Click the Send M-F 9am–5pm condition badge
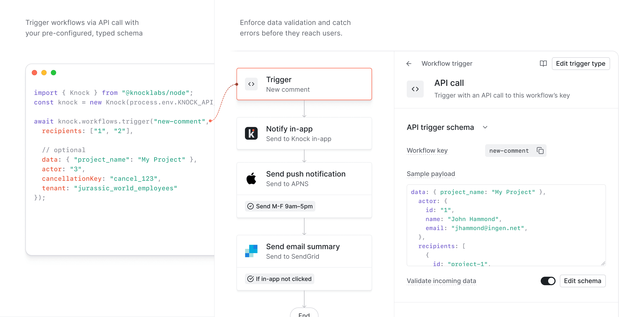The image size is (644, 317). coord(280,206)
